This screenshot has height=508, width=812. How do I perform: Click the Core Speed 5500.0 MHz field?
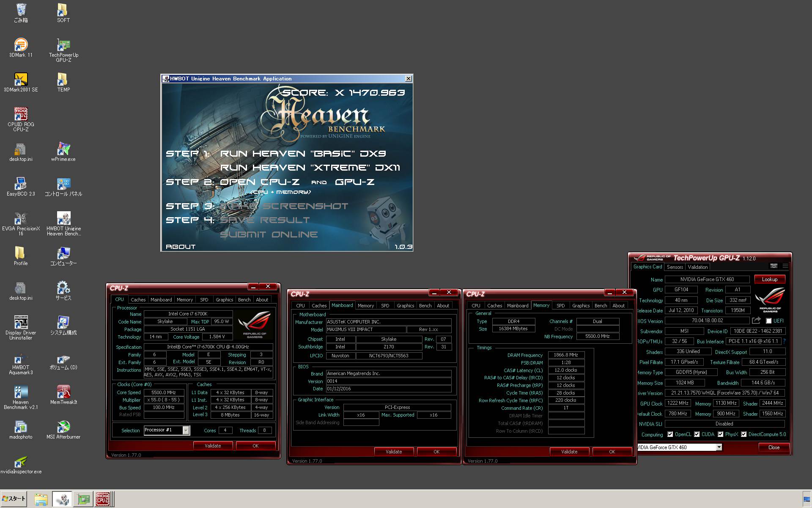164,392
